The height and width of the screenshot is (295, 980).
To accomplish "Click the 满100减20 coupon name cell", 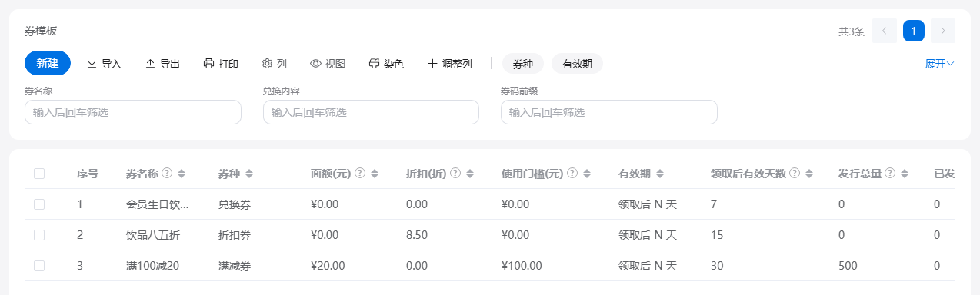I will tap(152, 266).
